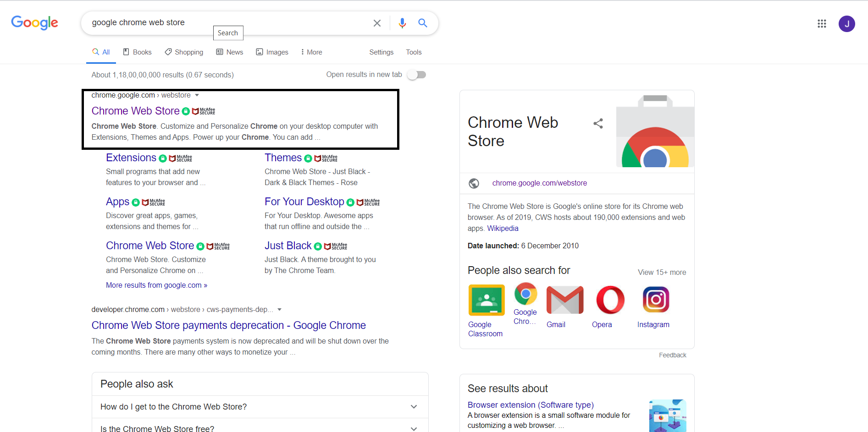Open the nested Chrome Web Store sitelink
Viewport: 868px width, 432px height.
pyautogui.click(x=150, y=246)
